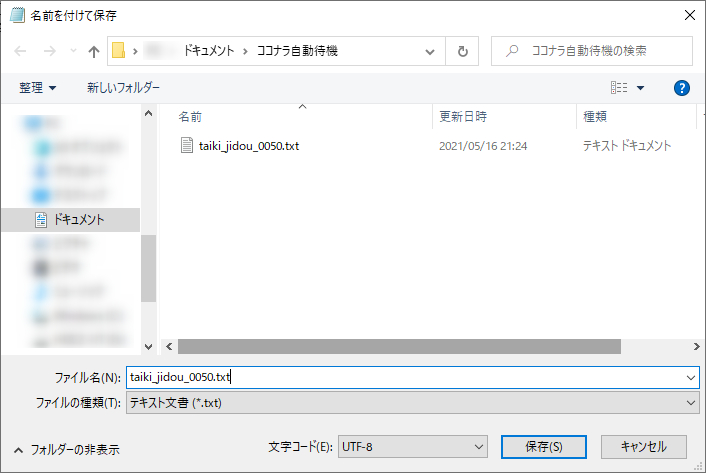Viewport: 706px width, 473px height.
Task: Sort by the 種類 column header
Action: click(x=595, y=117)
